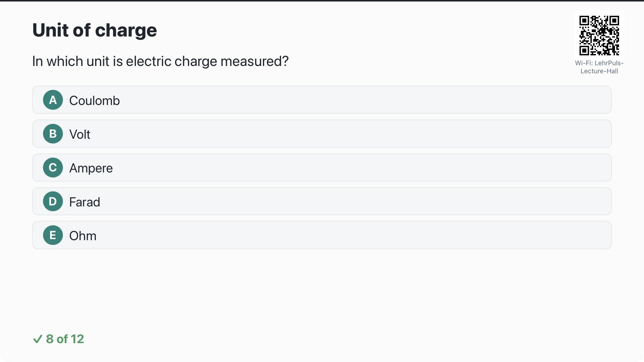
Task: Click the word Coulomb in option A
Action: tap(95, 101)
